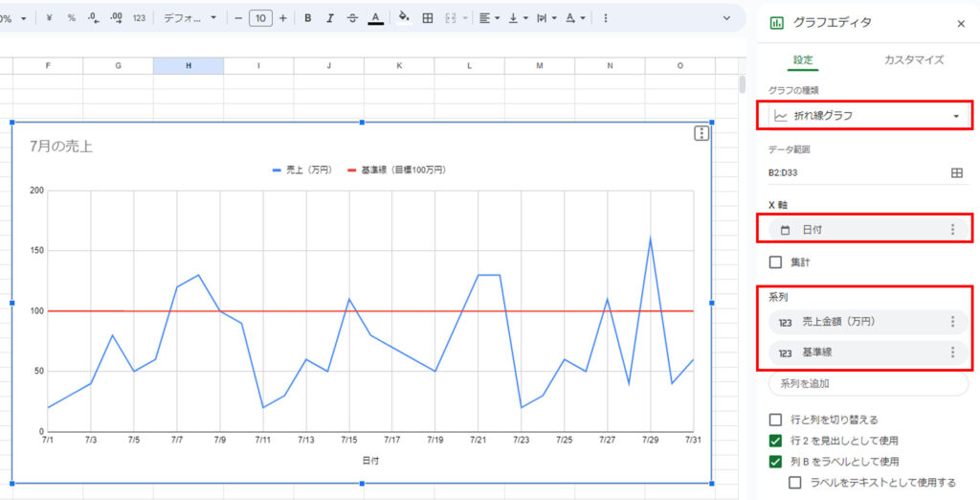Click the select data range grid icon

[956, 172]
